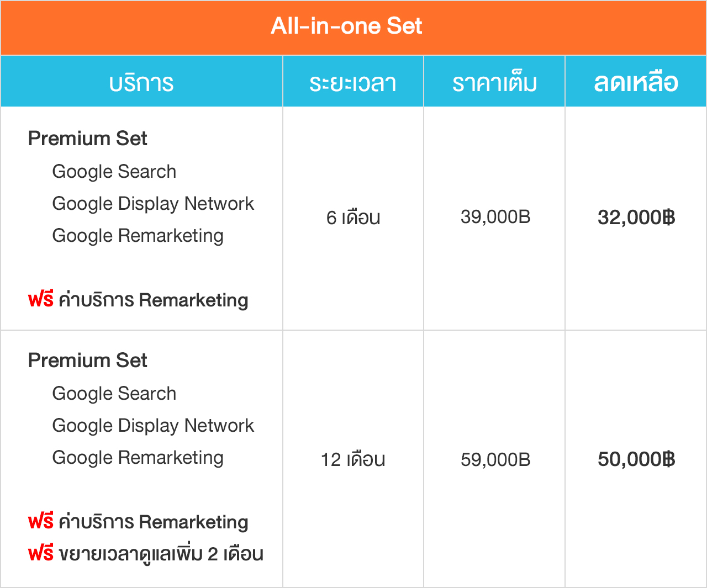Screen dimensions: 707x588
Task: Click the "ระยะเวลา" column header
Action: click(353, 83)
